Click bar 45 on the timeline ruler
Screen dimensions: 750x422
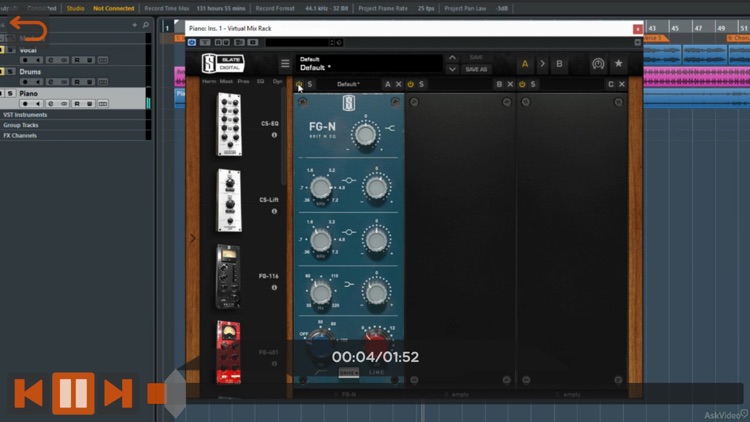pyautogui.click(x=674, y=28)
